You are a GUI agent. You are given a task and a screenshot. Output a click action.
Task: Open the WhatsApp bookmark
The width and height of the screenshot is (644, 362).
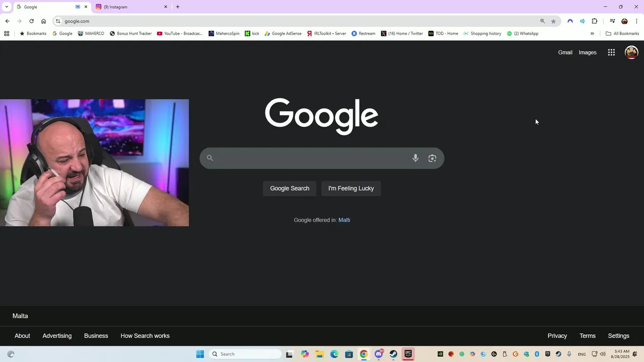pos(523,34)
